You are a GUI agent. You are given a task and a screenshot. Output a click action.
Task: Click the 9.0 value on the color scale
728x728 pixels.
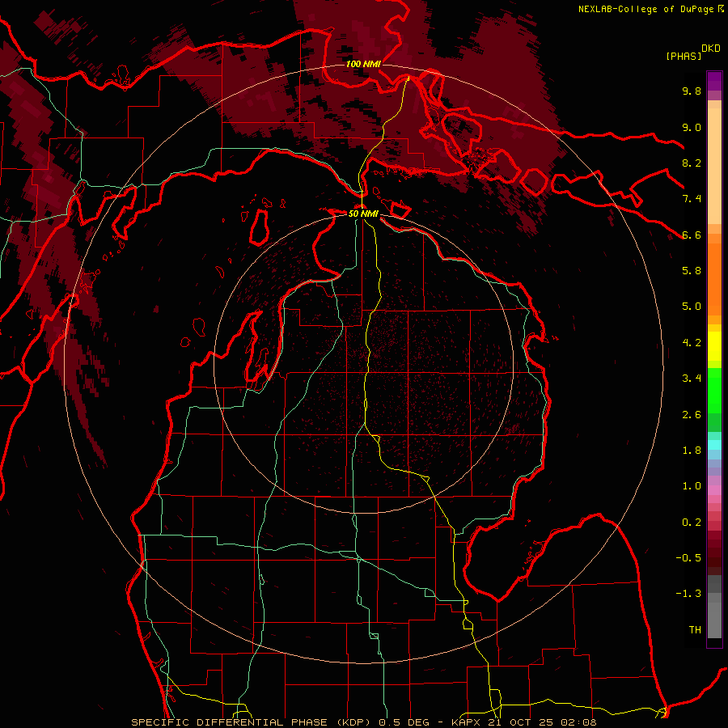point(692,127)
